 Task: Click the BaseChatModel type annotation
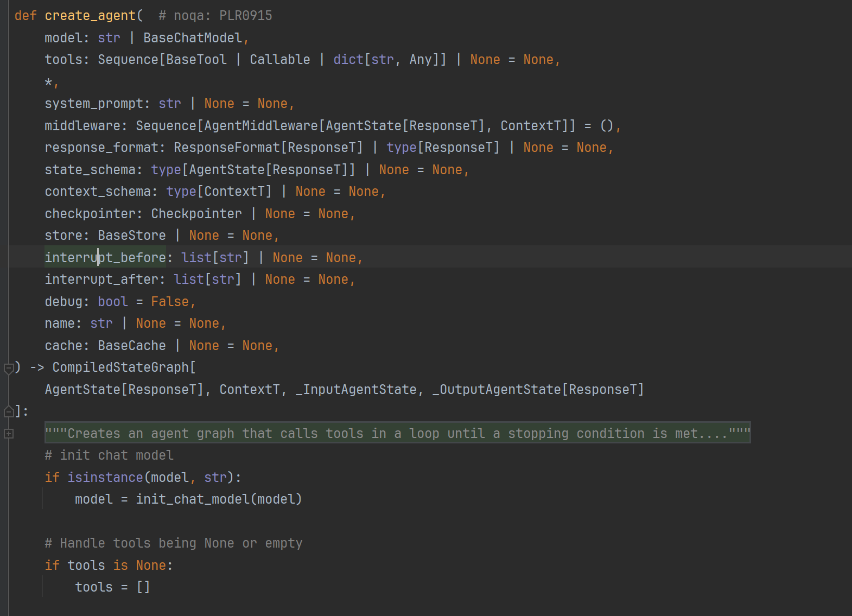(x=193, y=38)
